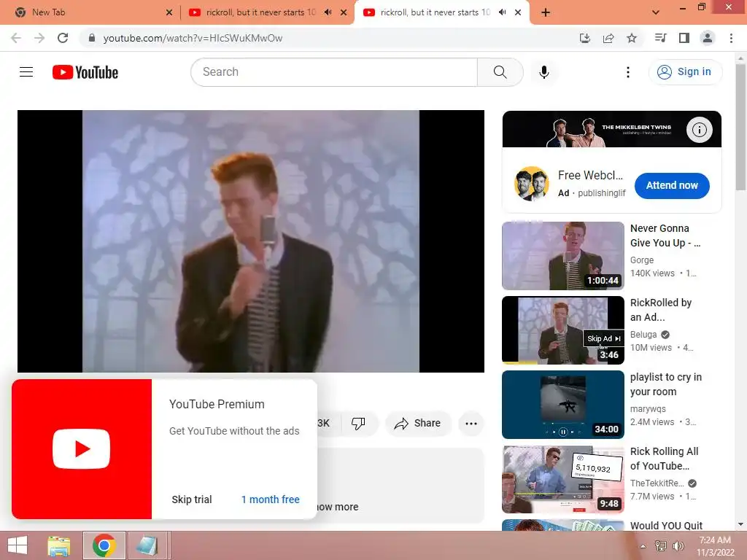Open Never Gonna Give You Up thumbnail

[x=563, y=256]
